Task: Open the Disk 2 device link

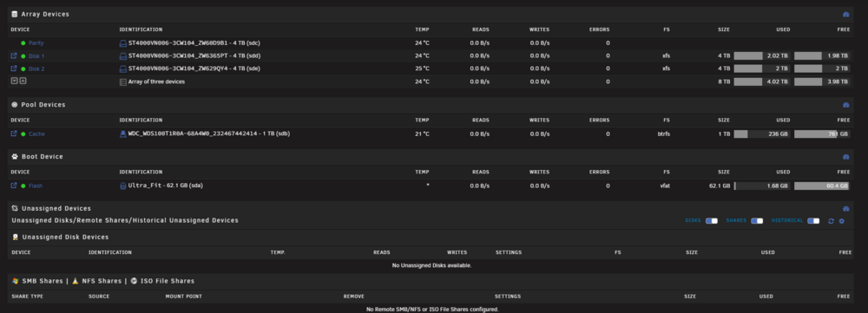Action: coord(36,68)
